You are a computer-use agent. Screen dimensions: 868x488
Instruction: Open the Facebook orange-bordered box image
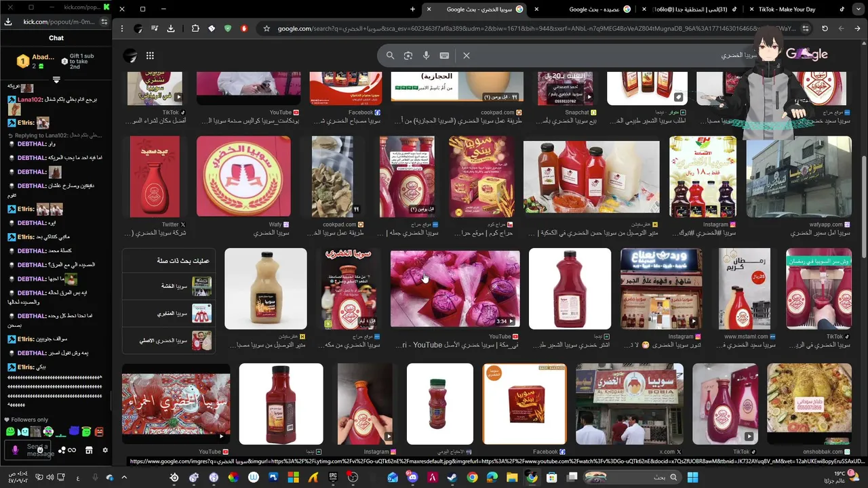pyautogui.click(x=524, y=404)
